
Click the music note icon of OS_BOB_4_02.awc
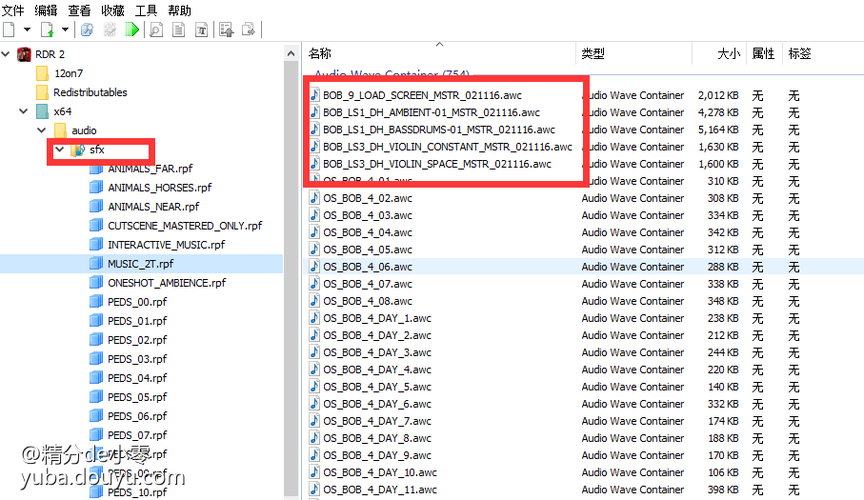coord(315,198)
